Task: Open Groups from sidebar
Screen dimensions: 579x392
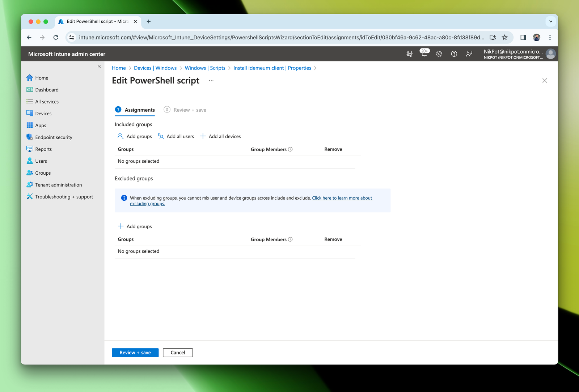Action: coord(43,173)
